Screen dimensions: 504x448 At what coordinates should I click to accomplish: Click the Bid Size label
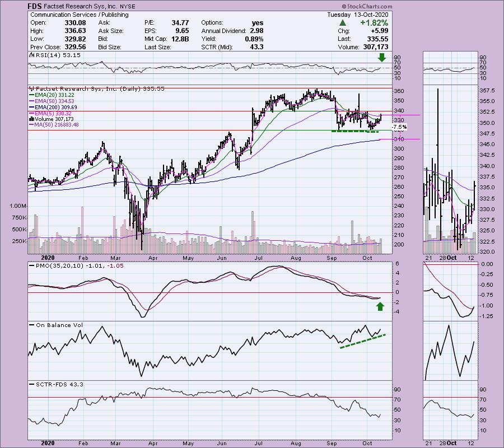[110, 47]
